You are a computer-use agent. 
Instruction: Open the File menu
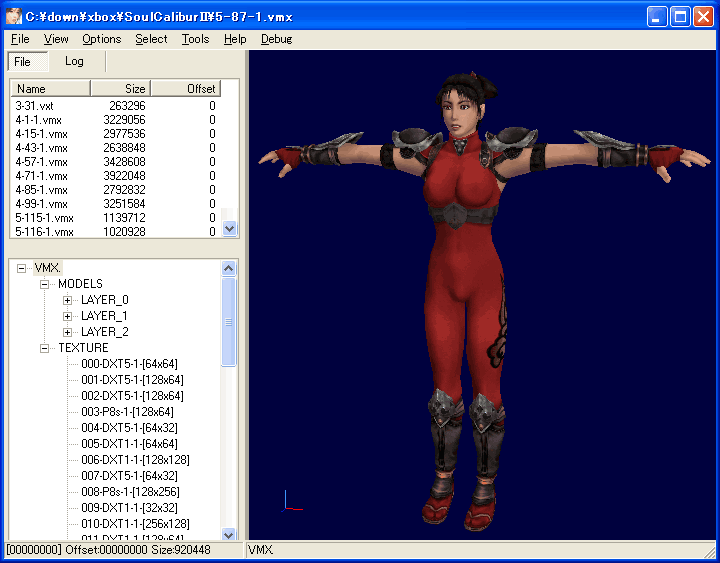[20, 39]
